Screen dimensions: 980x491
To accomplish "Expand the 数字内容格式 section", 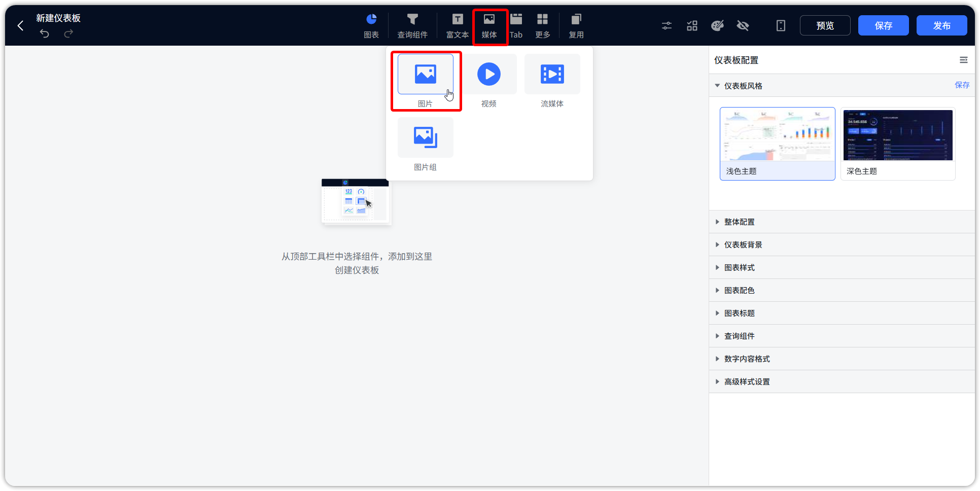I will (842, 359).
